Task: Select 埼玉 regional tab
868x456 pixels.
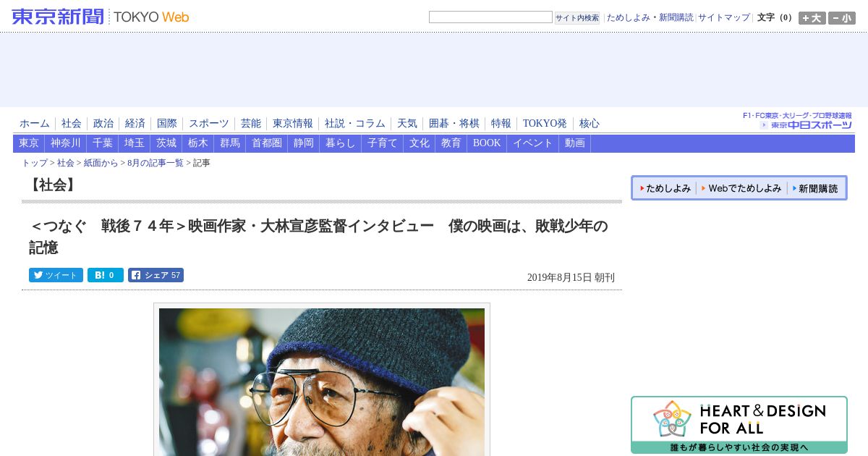Action: click(x=135, y=143)
